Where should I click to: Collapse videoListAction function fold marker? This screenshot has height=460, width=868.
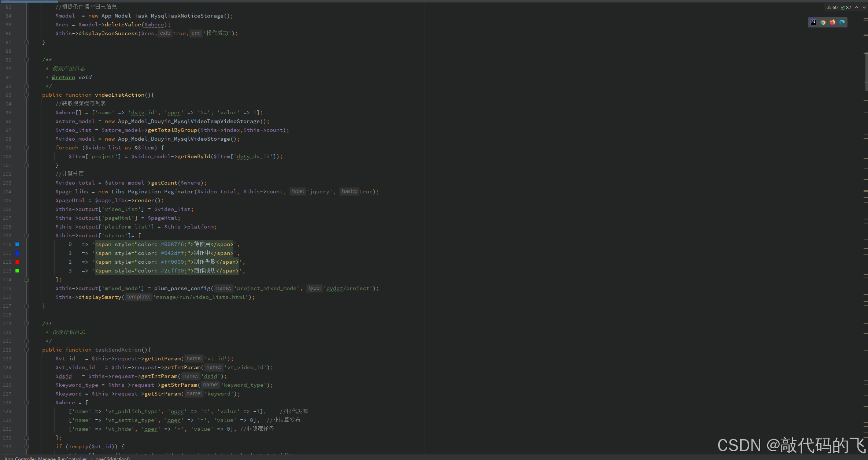[x=26, y=95]
